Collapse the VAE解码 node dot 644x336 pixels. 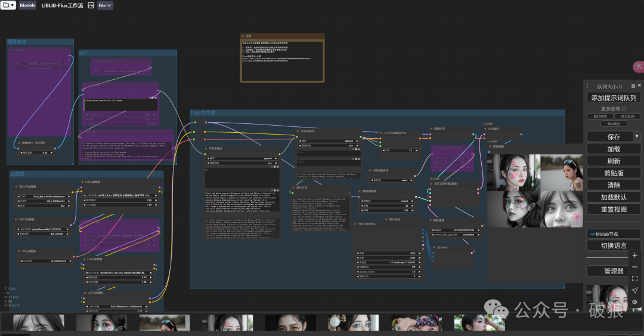pos(485,129)
